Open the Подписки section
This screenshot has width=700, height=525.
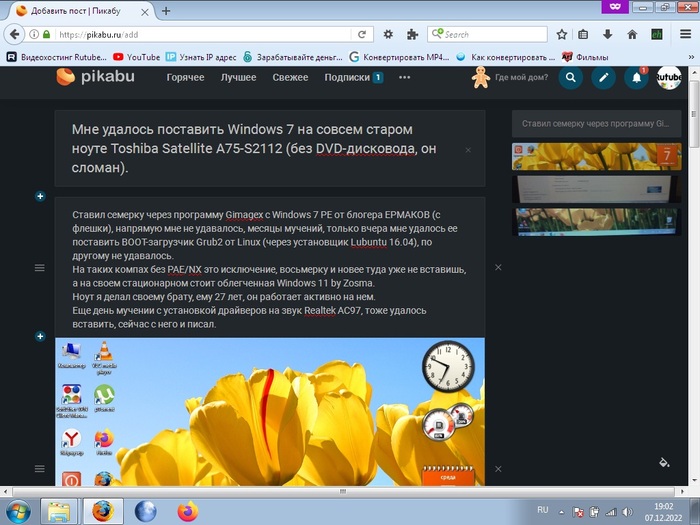point(353,77)
